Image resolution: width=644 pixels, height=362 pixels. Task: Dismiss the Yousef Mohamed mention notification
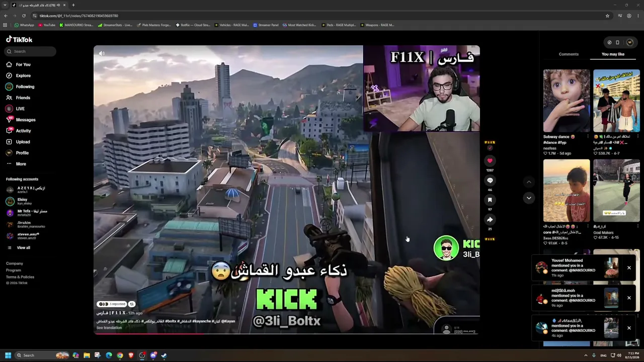(629, 268)
